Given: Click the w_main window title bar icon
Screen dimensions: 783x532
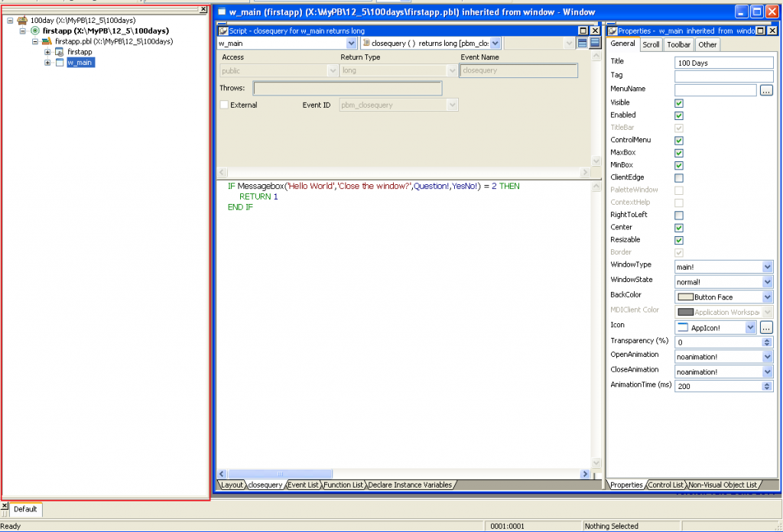Looking at the screenshot, I should coord(223,12).
